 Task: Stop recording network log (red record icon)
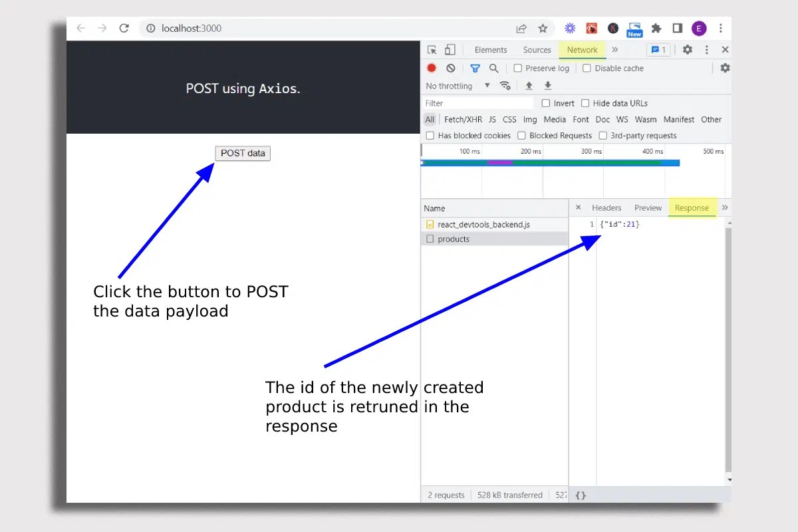432,68
